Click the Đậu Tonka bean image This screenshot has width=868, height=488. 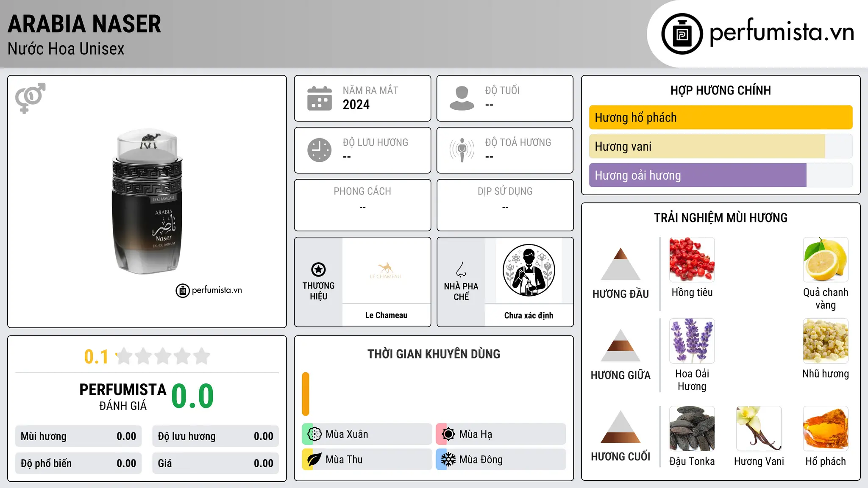point(692,429)
